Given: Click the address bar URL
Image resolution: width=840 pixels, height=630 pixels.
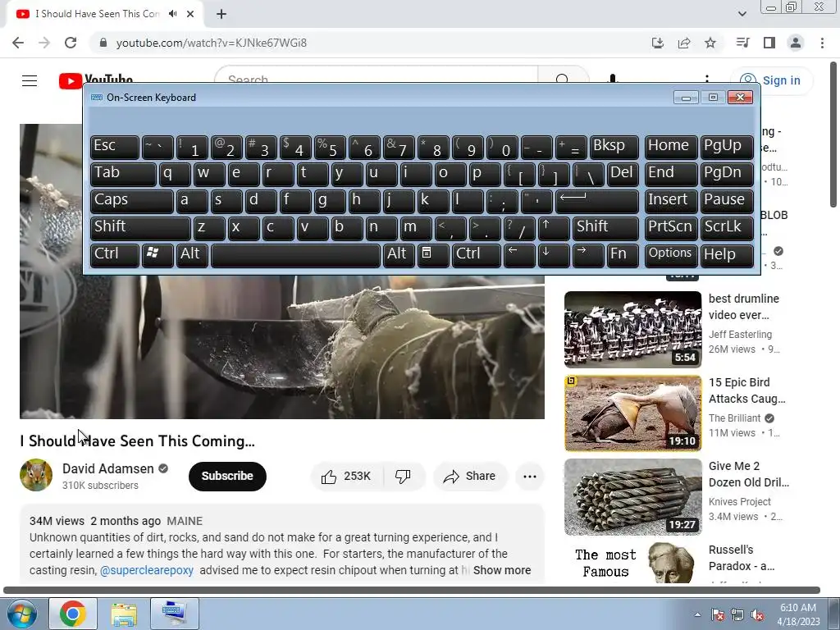Looking at the screenshot, I should click(x=211, y=43).
